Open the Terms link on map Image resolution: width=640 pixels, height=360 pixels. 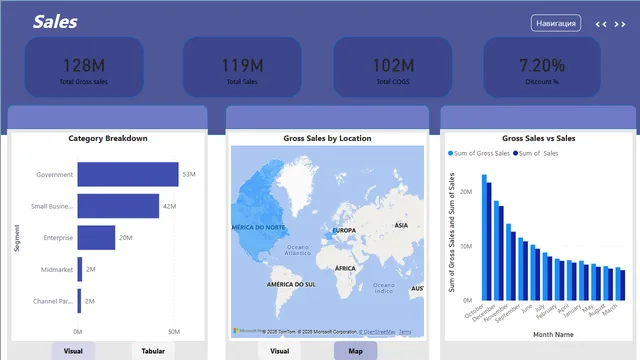(x=405, y=332)
